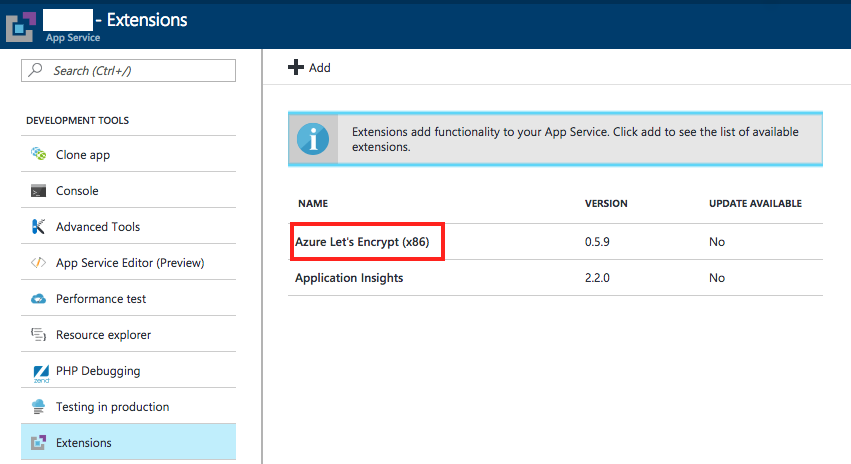Click the DEVELOPMENT TOOLS section heading

78,120
